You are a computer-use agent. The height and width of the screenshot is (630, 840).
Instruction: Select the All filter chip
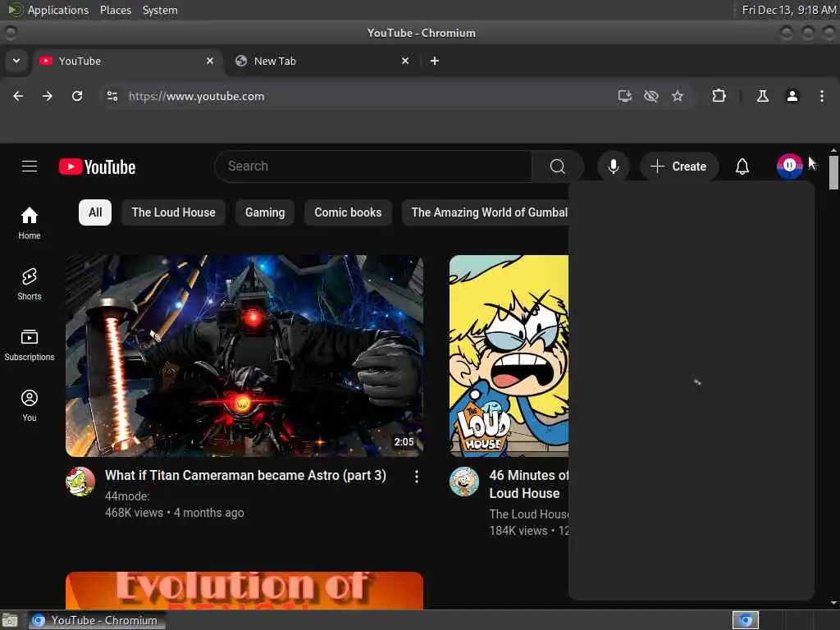(95, 212)
